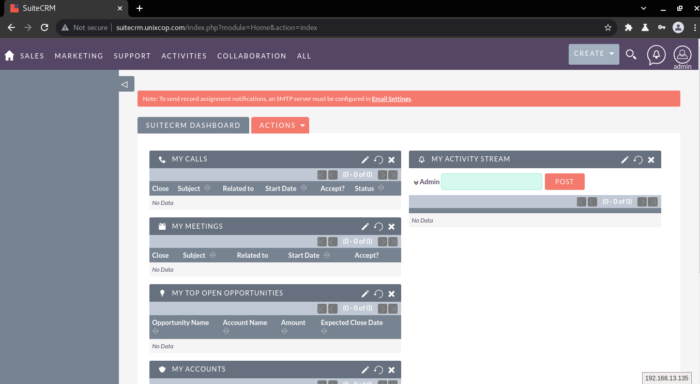Expand the Create dropdown

click(x=593, y=54)
